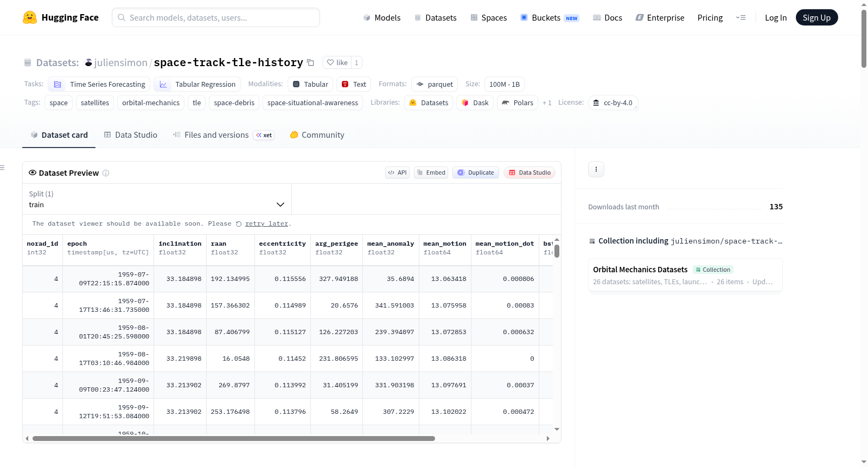
Task: Click the retry icon next to retry later
Action: point(239,224)
